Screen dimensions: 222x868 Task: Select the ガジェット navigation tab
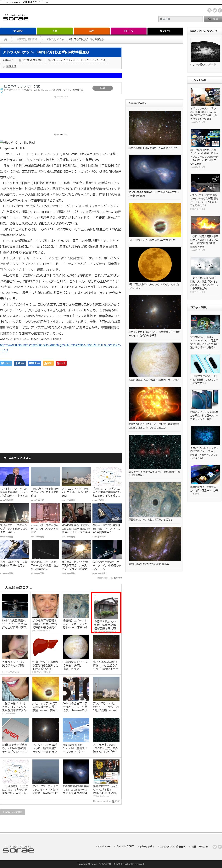click(x=165, y=31)
